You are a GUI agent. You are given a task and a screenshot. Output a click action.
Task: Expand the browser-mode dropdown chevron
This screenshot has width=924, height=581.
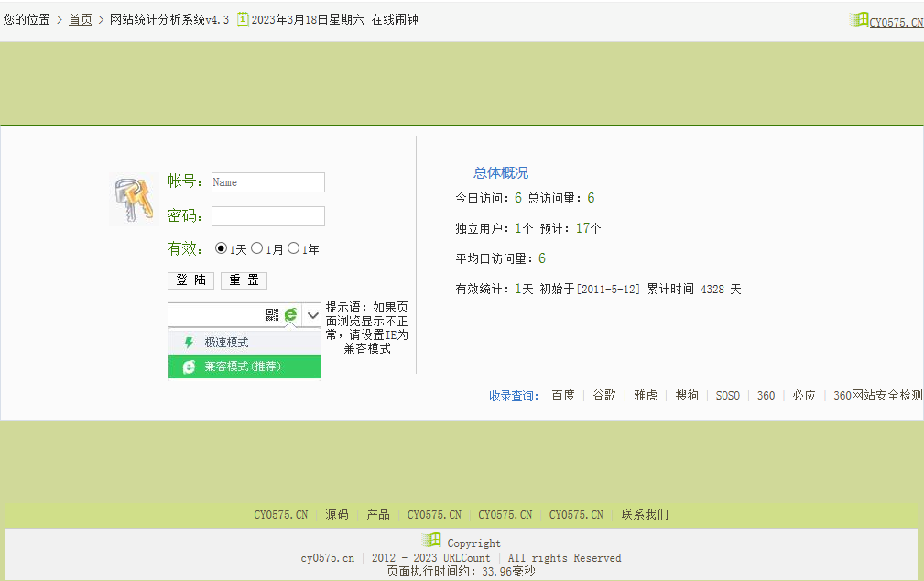[x=313, y=315]
